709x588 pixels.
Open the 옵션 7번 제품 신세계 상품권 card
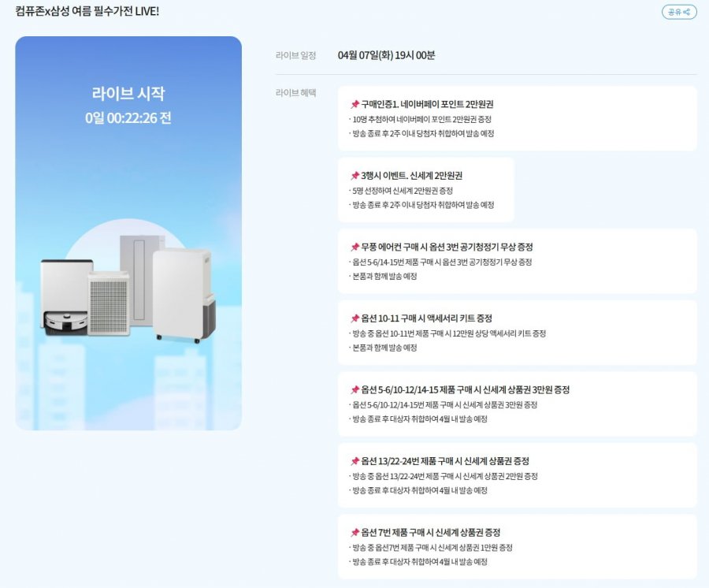coord(517,547)
